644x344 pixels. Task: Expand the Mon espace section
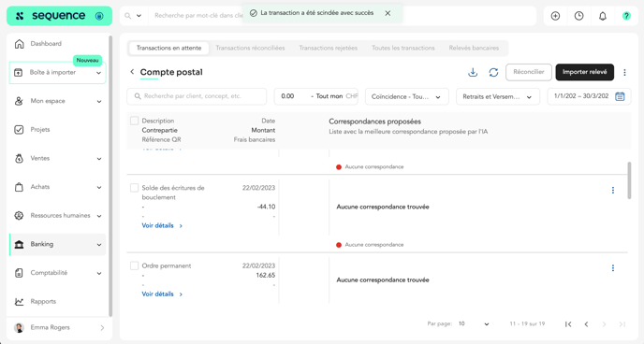pyautogui.click(x=99, y=102)
